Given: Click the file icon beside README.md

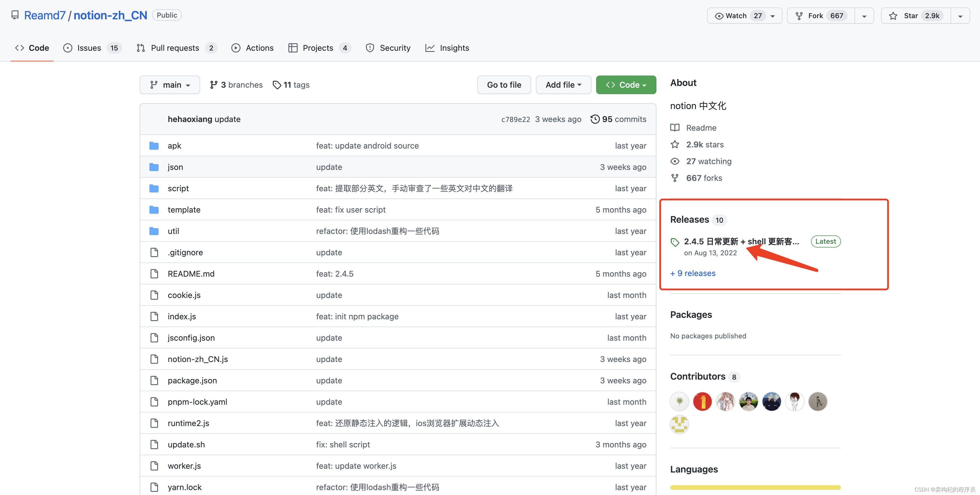Looking at the screenshot, I should [x=154, y=273].
